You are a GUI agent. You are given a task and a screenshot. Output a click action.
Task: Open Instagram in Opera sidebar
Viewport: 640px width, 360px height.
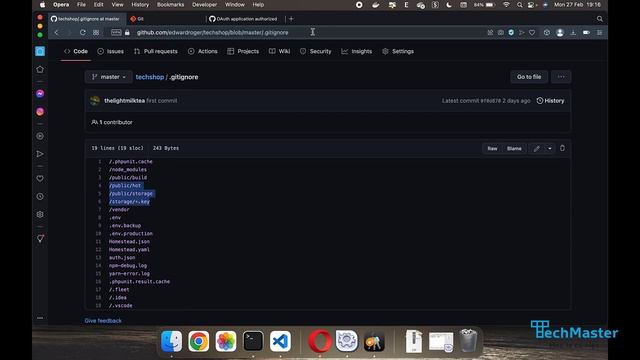pos(40,111)
